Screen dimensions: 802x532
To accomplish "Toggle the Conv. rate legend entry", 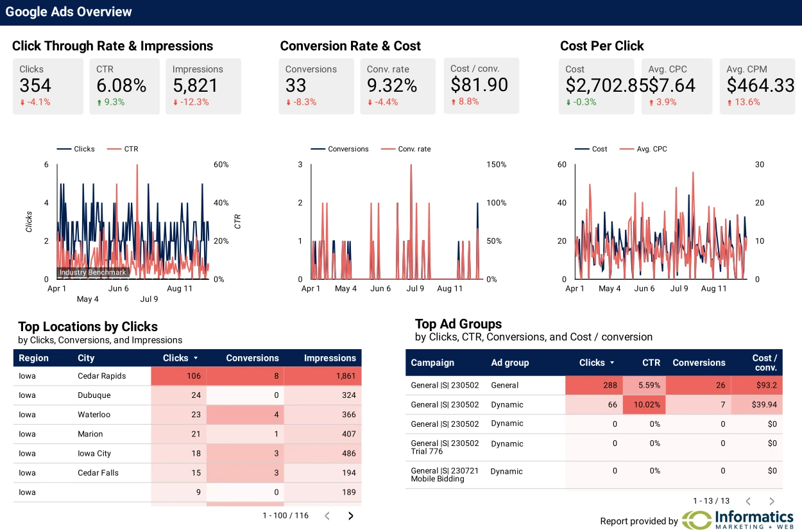I will click(405, 149).
